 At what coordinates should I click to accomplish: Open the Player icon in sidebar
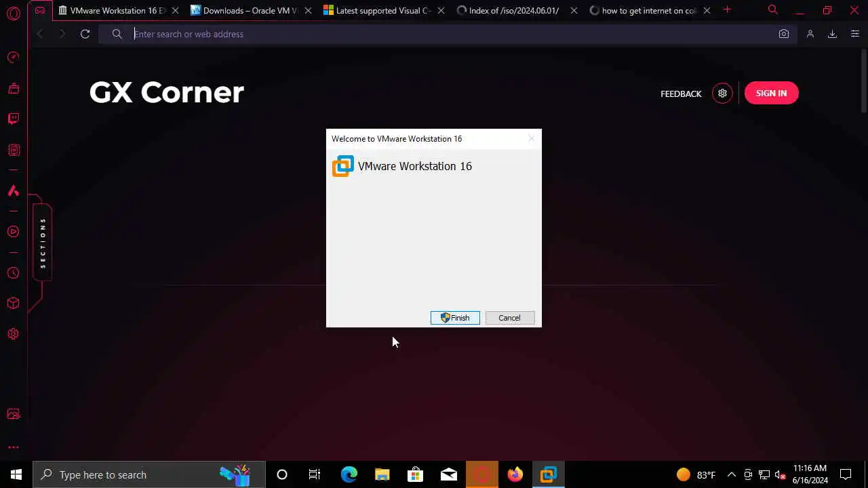coord(13,232)
